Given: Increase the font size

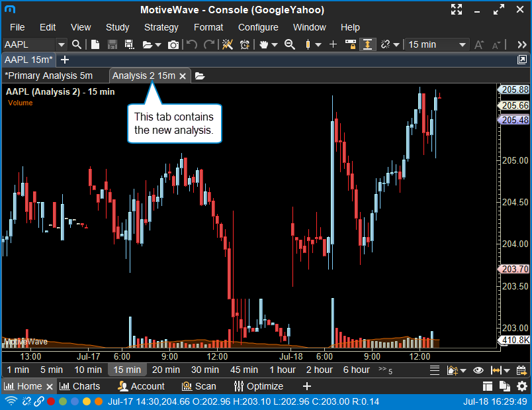Looking at the screenshot, I should (478, 44).
